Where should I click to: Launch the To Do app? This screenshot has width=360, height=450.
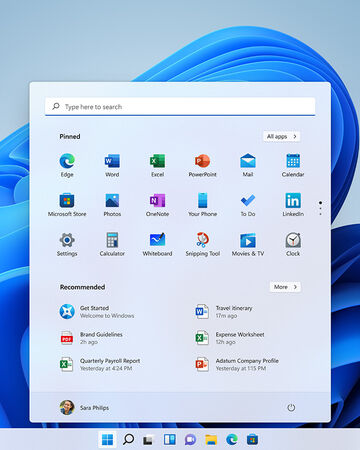(x=248, y=205)
